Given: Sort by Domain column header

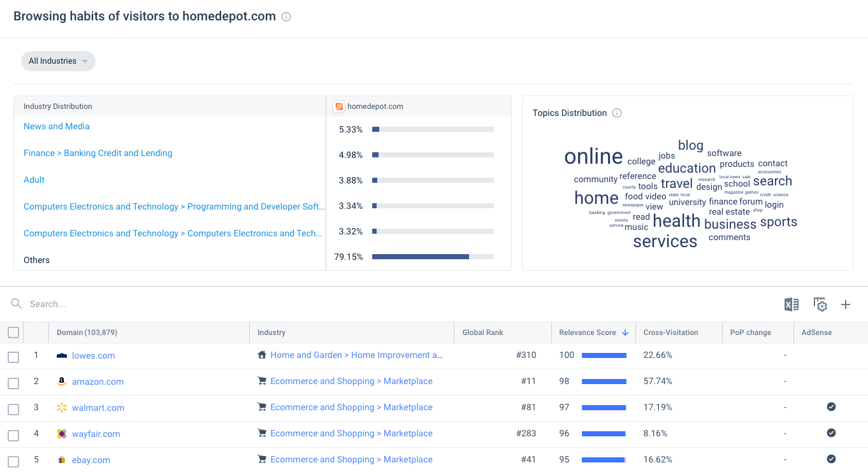Looking at the screenshot, I should pyautogui.click(x=87, y=333).
